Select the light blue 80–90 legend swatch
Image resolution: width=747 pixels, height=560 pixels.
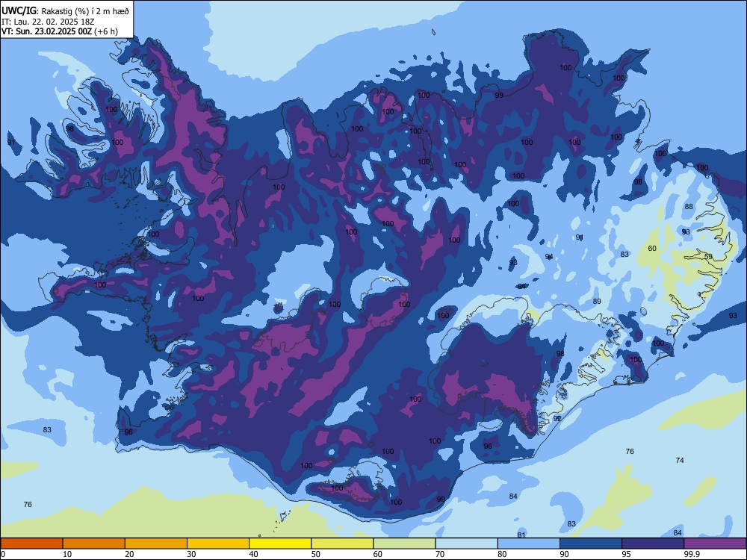[529, 544]
